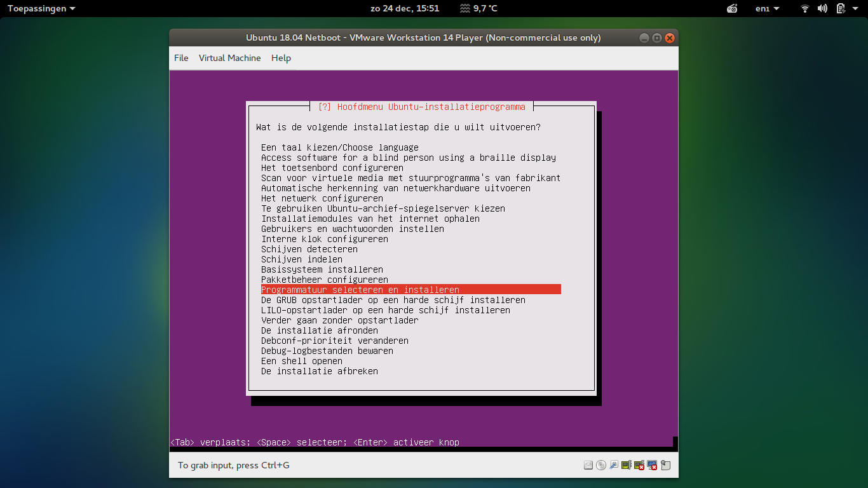Viewport: 868px width, 488px height.
Task: Select 'Schijven indelen'
Action: (302, 259)
